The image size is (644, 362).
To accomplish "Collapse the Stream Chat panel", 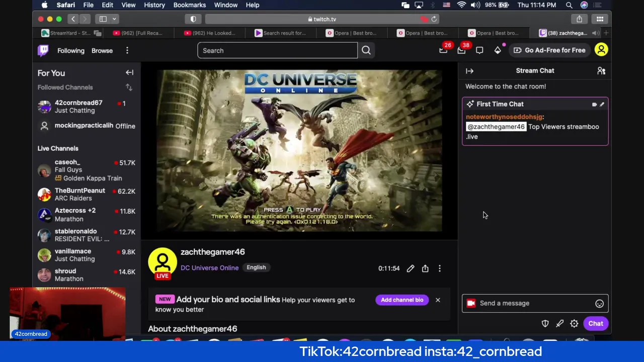I will (x=469, y=71).
